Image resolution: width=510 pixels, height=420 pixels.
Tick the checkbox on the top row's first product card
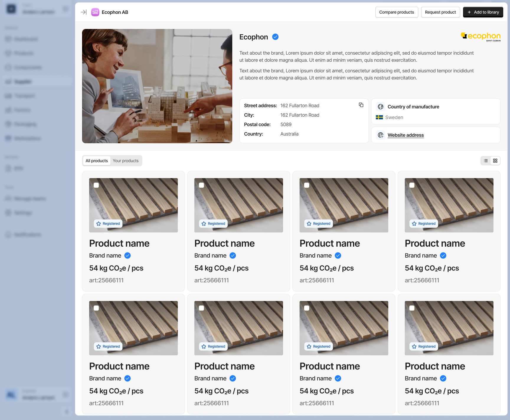[96, 185]
